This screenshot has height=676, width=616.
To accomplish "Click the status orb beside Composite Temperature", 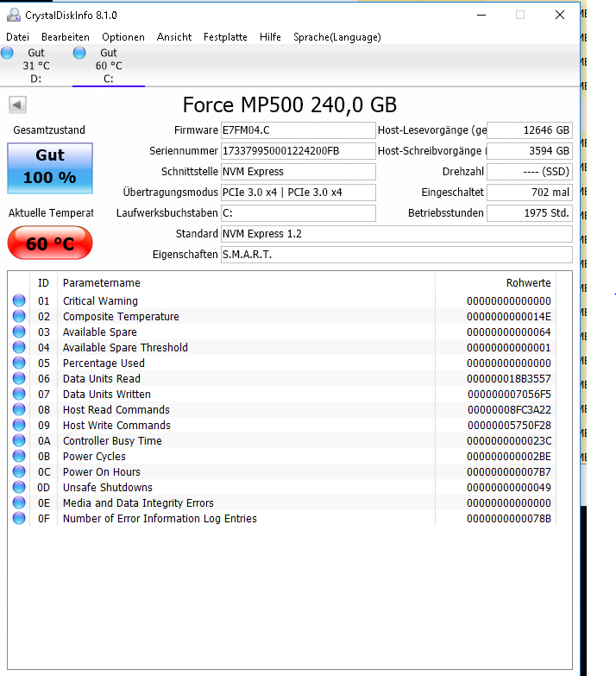I will [19, 316].
